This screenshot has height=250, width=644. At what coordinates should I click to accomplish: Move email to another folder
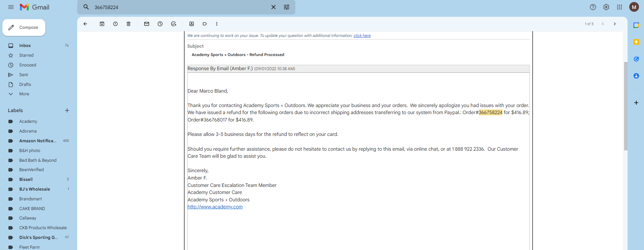192,24
